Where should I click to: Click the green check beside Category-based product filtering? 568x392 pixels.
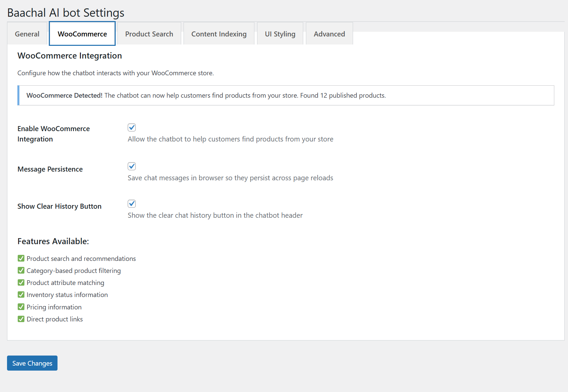pos(21,270)
